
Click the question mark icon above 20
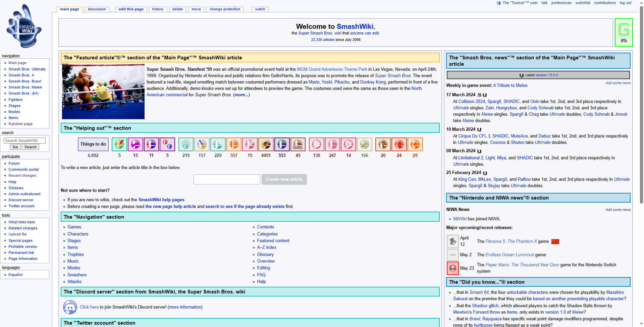(x=383, y=145)
